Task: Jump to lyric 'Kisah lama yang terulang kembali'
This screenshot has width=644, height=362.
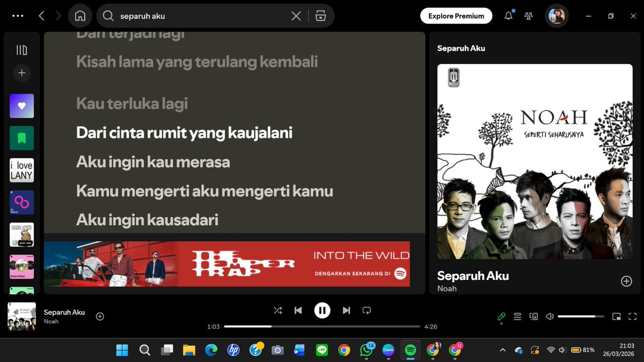Action: pyautogui.click(x=197, y=62)
